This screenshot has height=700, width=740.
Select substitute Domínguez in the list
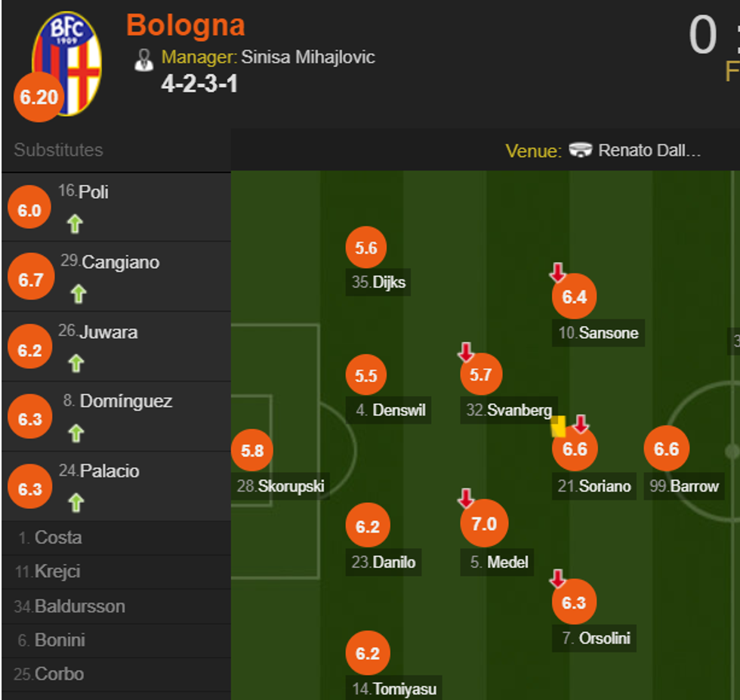tap(126, 401)
